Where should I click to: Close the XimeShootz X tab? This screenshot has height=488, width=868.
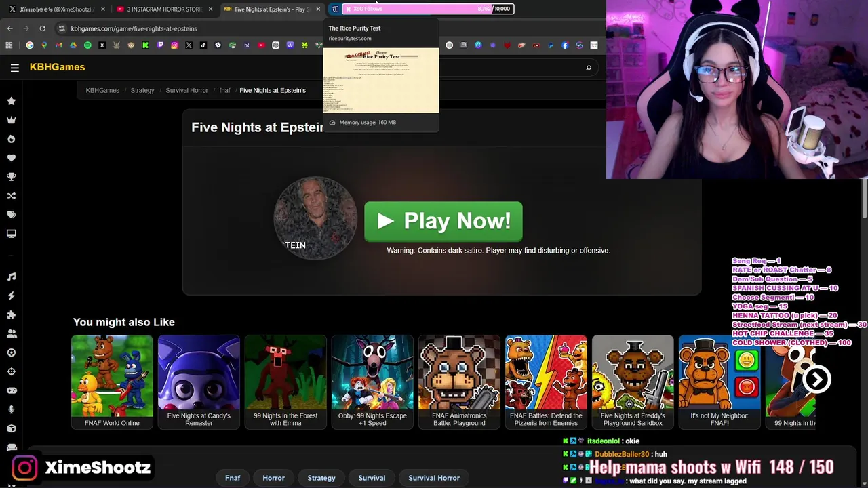103,9
